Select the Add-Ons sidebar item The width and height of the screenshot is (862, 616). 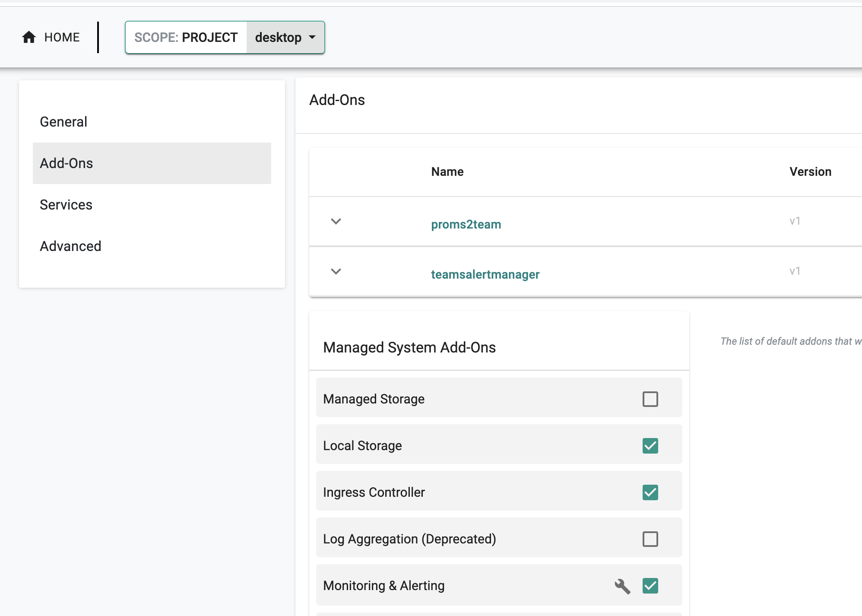pyautogui.click(x=152, y=163)
